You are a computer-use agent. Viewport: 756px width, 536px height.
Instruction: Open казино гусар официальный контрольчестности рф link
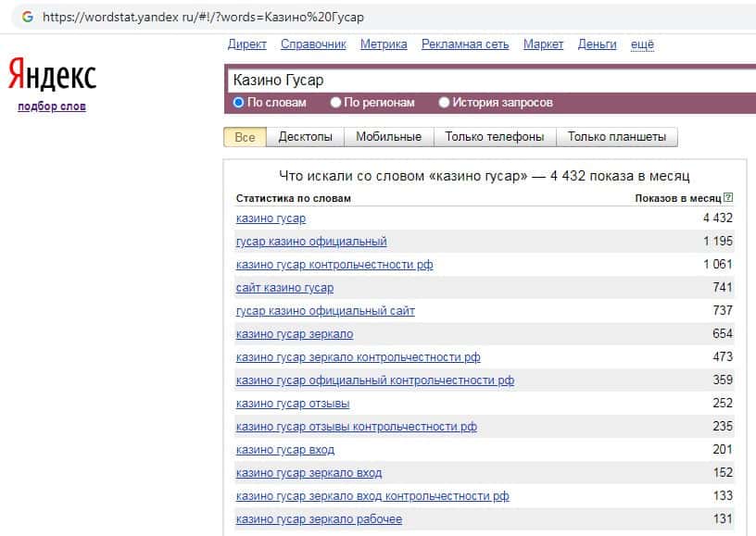tap(375, 380)
